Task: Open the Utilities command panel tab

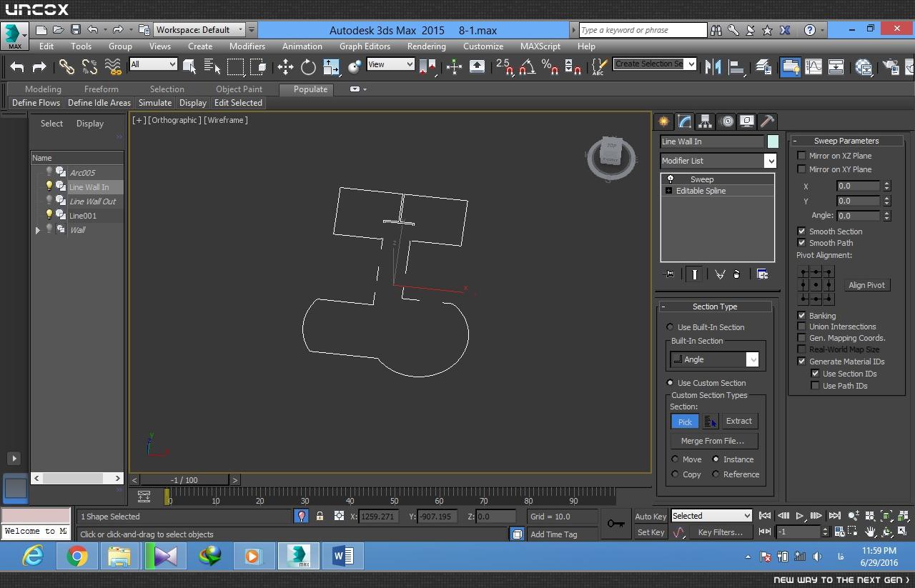Action: [767, 121]
